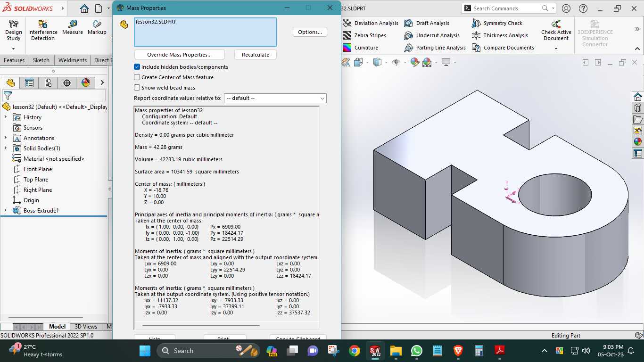
Task: Run Zebra Stripes analysis
Action: point(364,35)
